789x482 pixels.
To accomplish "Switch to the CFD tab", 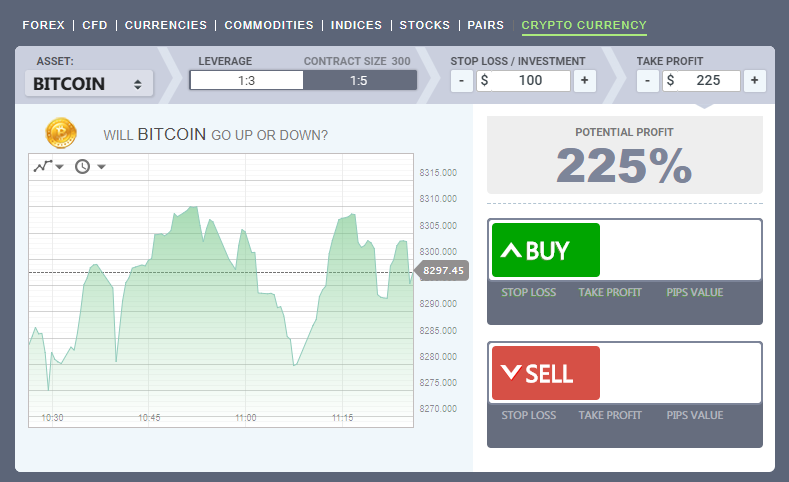I will [95, 25].
